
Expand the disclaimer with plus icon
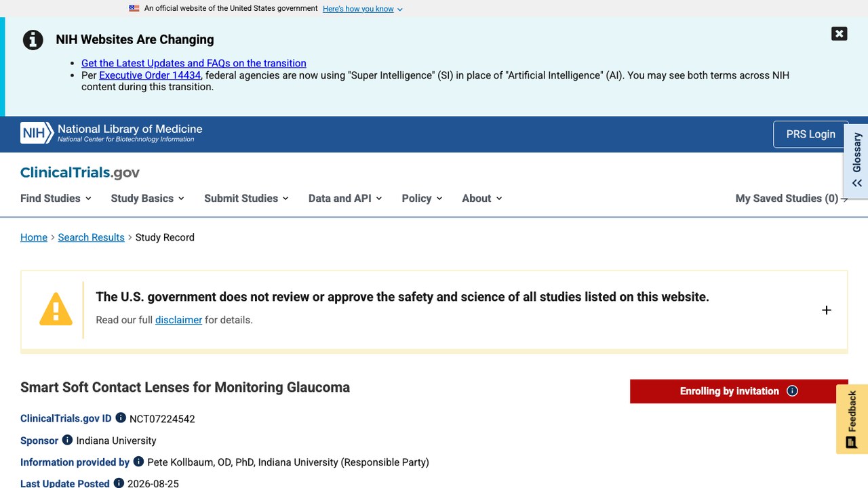pos(826,310)
